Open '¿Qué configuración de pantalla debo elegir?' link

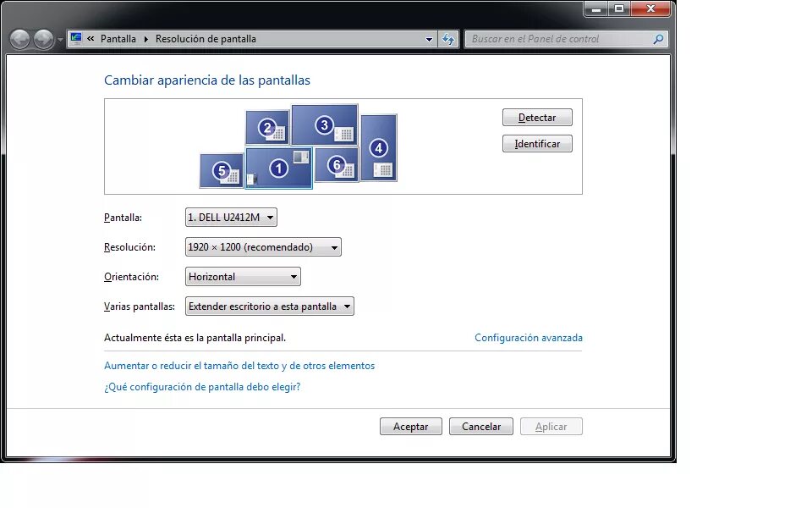pyautogui.click(x=202, y=387)
